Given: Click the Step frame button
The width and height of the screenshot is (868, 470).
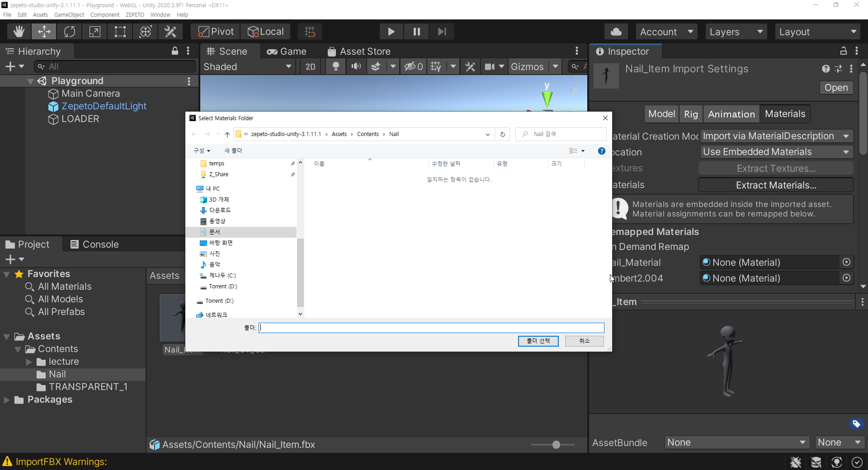Looking at the screenshot, I should point(442,32).
